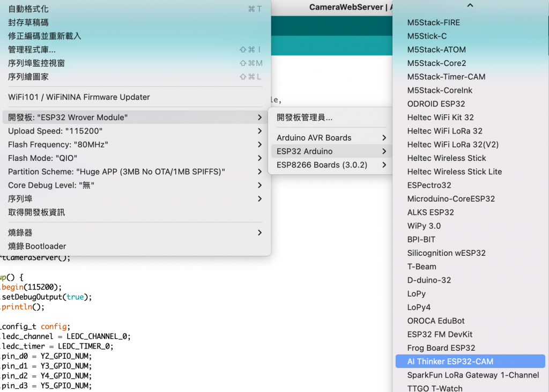Open 序列繪圖家 serial plotter

136,77
